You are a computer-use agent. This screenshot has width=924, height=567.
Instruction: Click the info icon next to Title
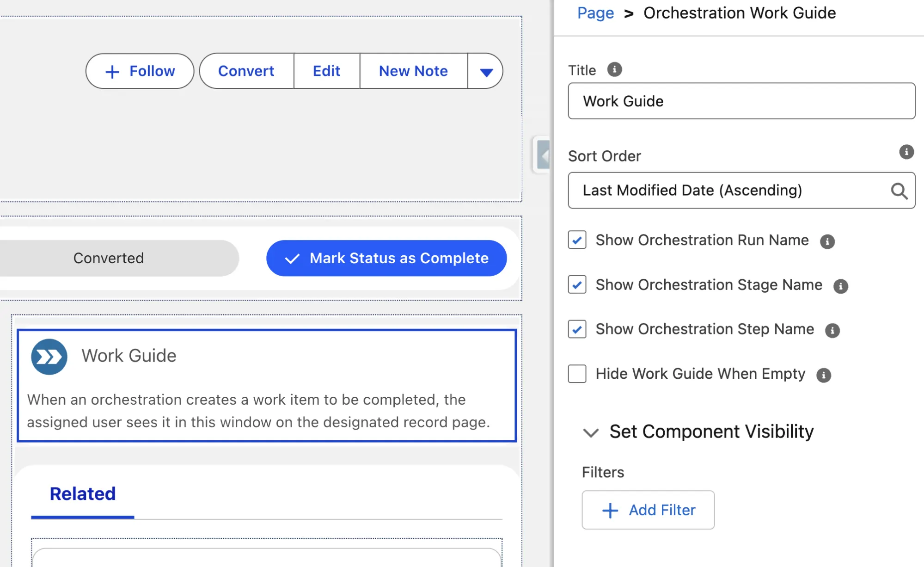point(614,69)
